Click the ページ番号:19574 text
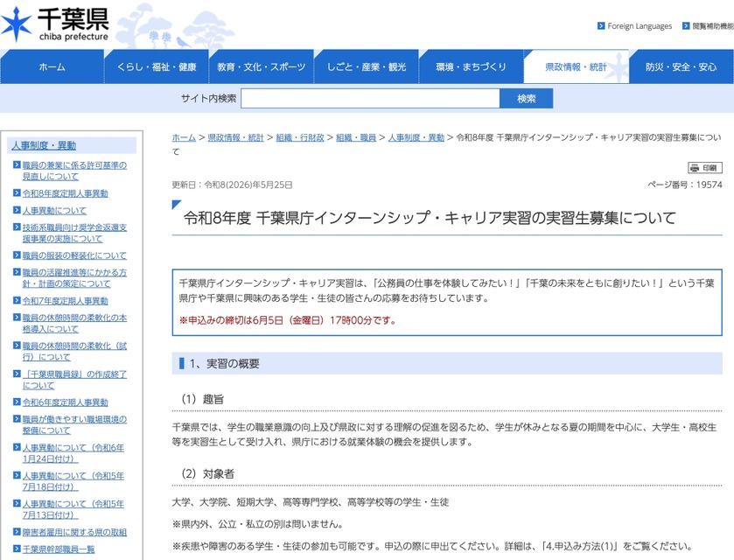Viewport: 734px width, 560px height. (x=685, y=185)
